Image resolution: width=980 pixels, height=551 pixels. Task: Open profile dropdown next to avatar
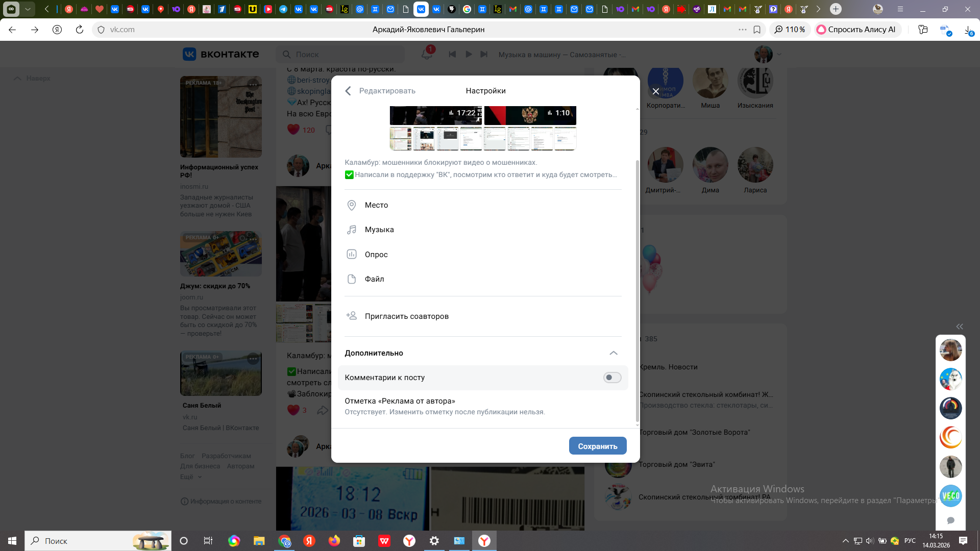(779, 54)
